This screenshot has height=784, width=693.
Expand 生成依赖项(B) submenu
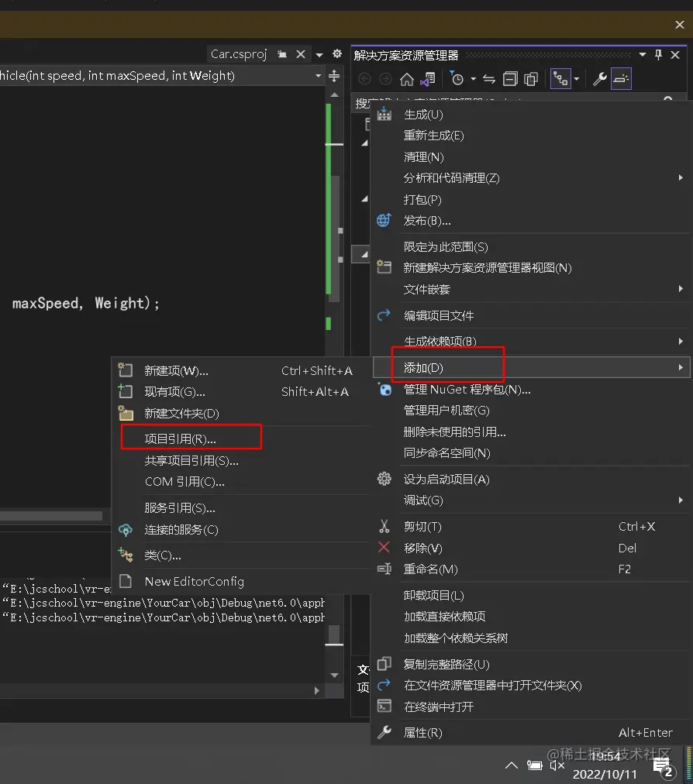tap(532, 342)
